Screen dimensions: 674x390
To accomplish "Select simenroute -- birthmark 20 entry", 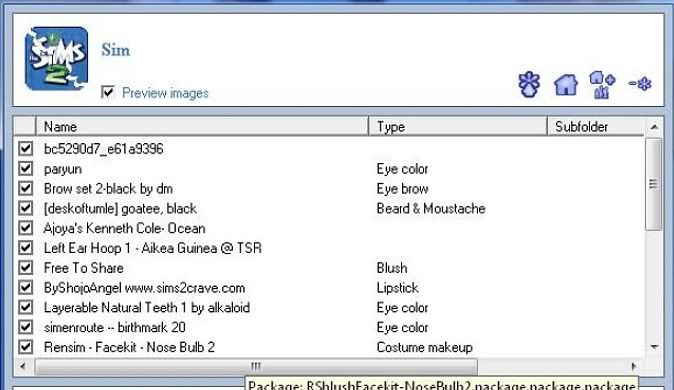I will point(115,327).
